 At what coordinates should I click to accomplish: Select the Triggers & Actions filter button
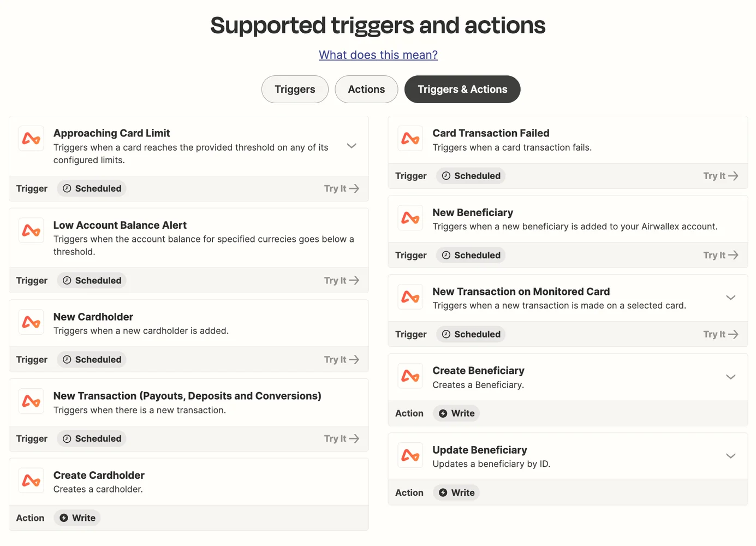coord(462,89)
